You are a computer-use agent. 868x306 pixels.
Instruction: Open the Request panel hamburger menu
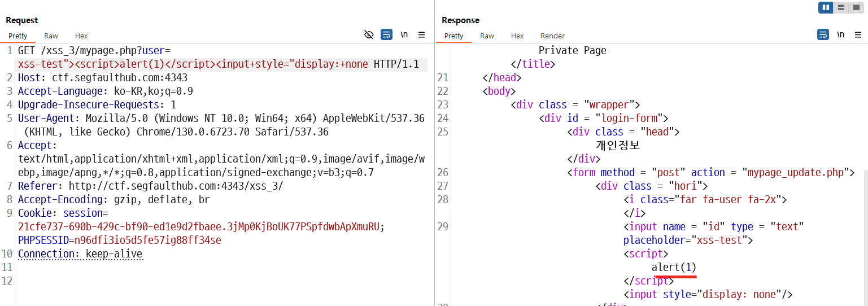tap(421, 35)
